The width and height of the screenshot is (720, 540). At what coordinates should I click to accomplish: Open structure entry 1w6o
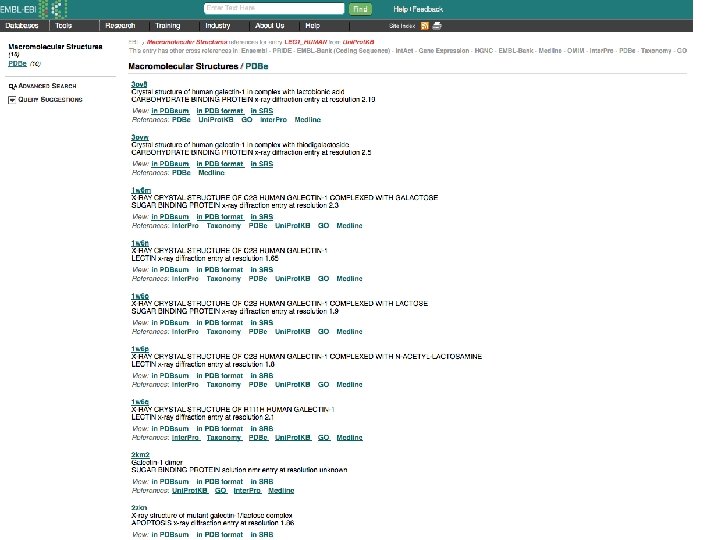coord(140,296)
